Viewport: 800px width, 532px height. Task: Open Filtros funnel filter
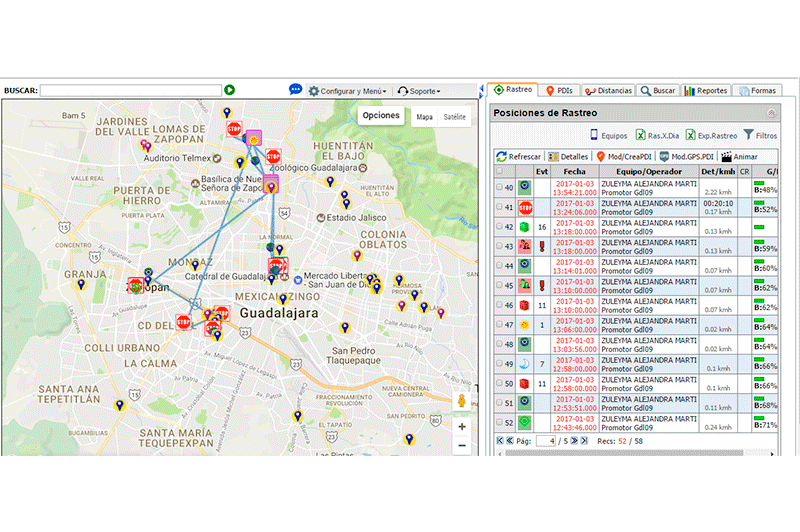coord(748,135)
